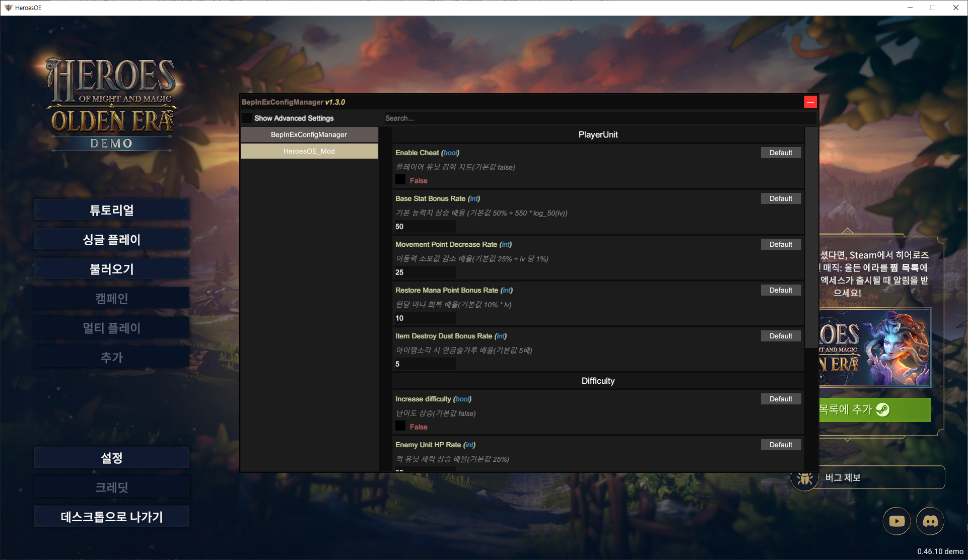
Task: Click the Search field in config manager
Action: pyautogui.click(x=599, y=118)
